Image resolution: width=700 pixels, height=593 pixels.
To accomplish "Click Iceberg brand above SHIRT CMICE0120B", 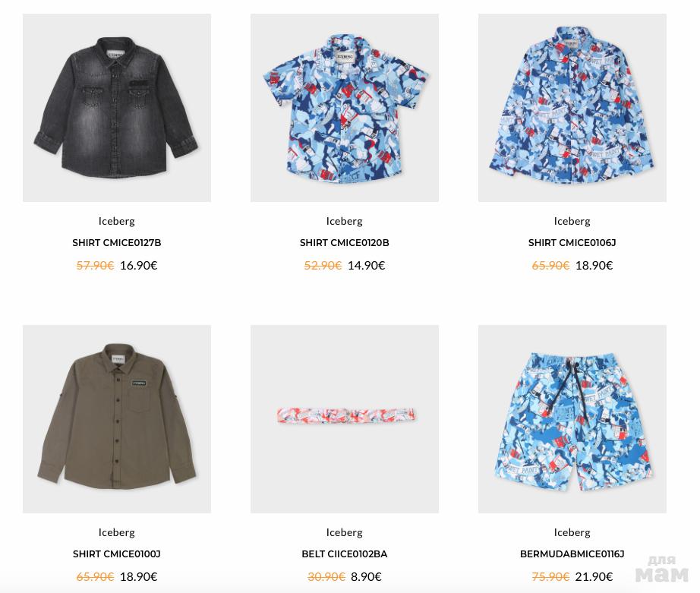I will tap(344, 221).
